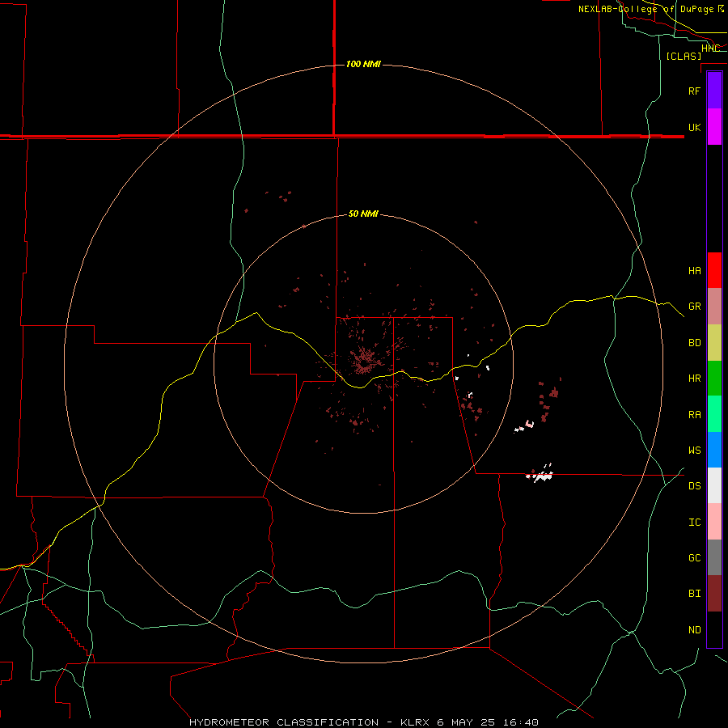Viewport: 728px width, 728px height.
Task: Click the dark red BI legend swatch
Action: click(714, 594)
